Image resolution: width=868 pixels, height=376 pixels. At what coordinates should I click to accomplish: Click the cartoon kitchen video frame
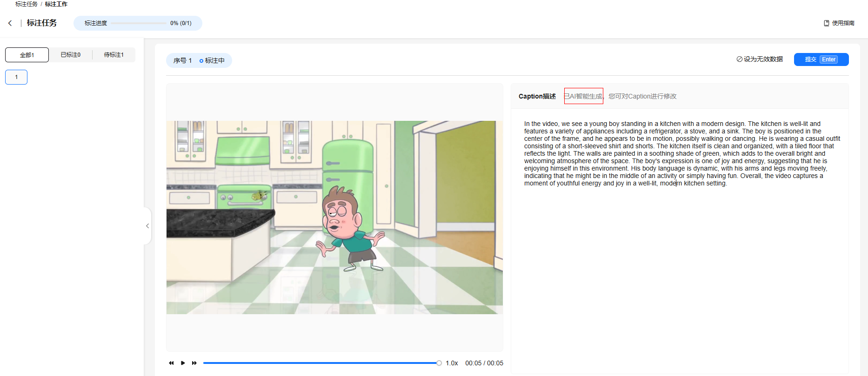334,218
